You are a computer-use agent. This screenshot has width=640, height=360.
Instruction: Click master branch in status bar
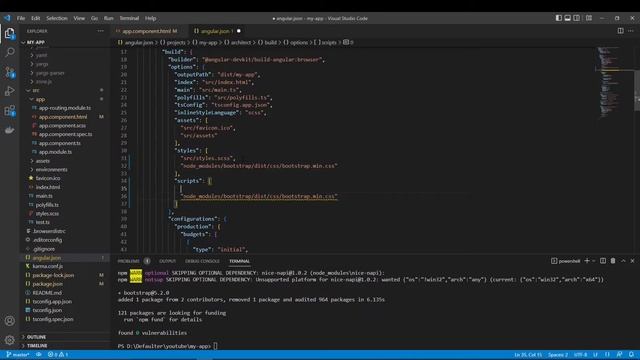coord(18,355)
